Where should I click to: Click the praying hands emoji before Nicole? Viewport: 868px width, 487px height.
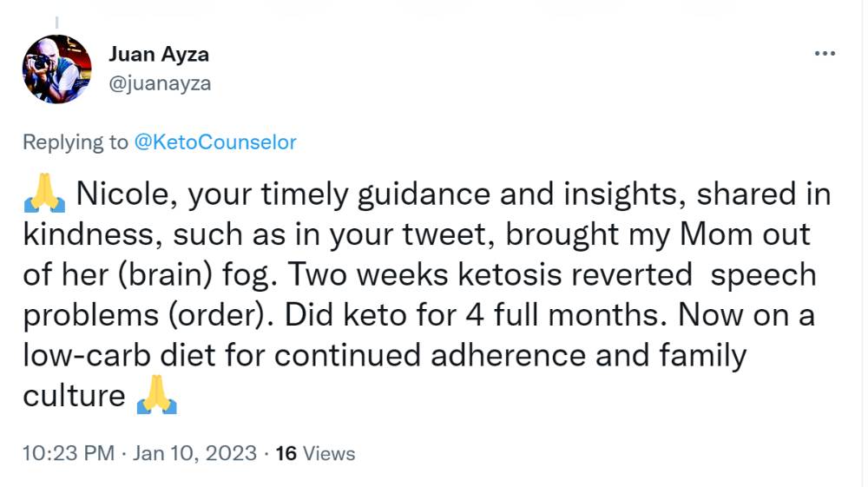pyautogui.click(x=45, y=194)
